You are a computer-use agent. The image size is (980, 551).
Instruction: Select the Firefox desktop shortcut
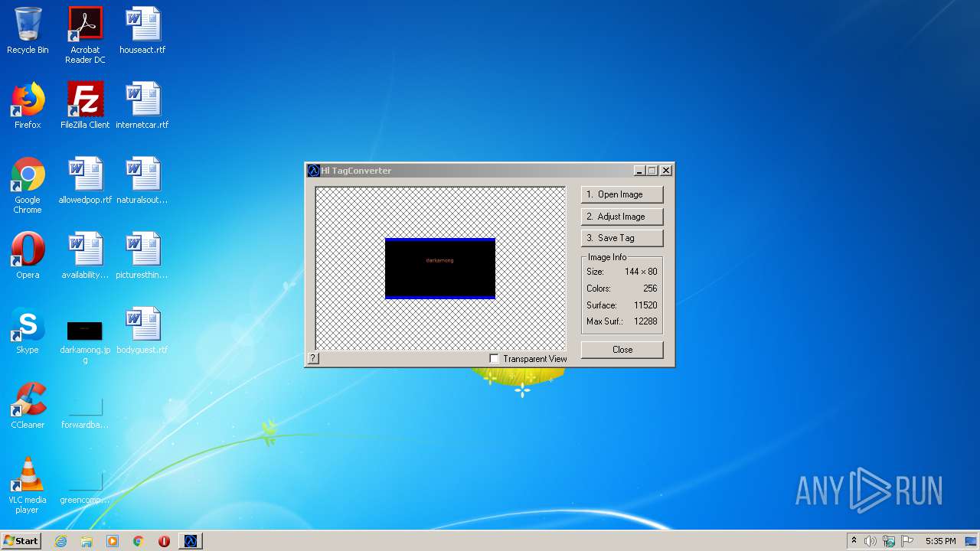click(x=28, y=106)
